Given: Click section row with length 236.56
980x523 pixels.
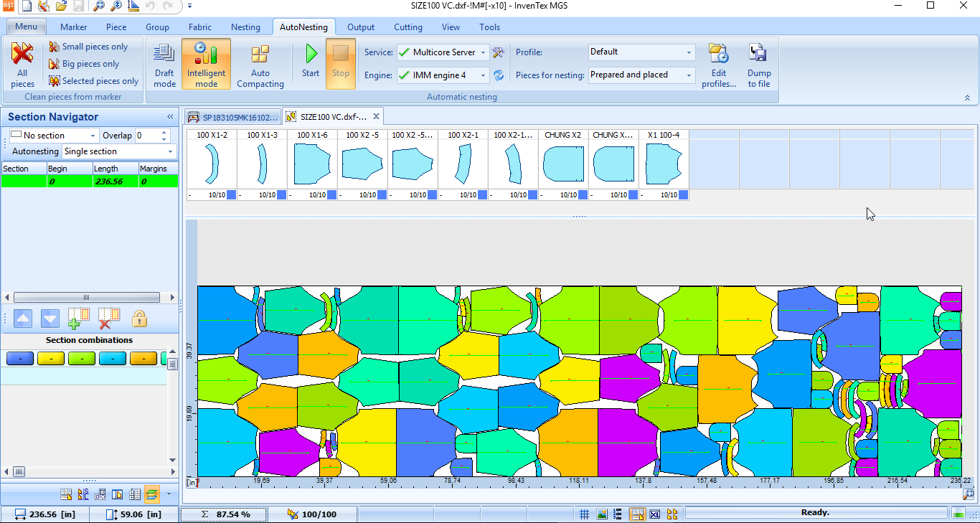Looking at the screenshot, I should click(89, 182).
